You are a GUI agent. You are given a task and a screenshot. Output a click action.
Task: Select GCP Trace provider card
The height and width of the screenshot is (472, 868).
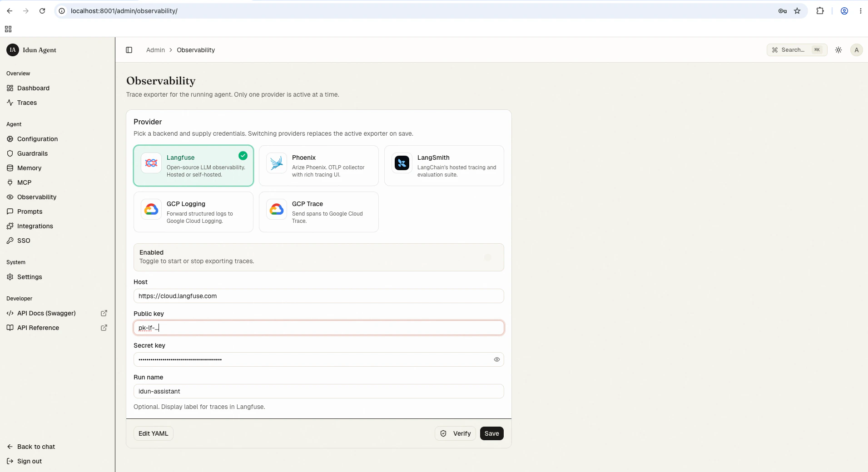coord(319,212)
